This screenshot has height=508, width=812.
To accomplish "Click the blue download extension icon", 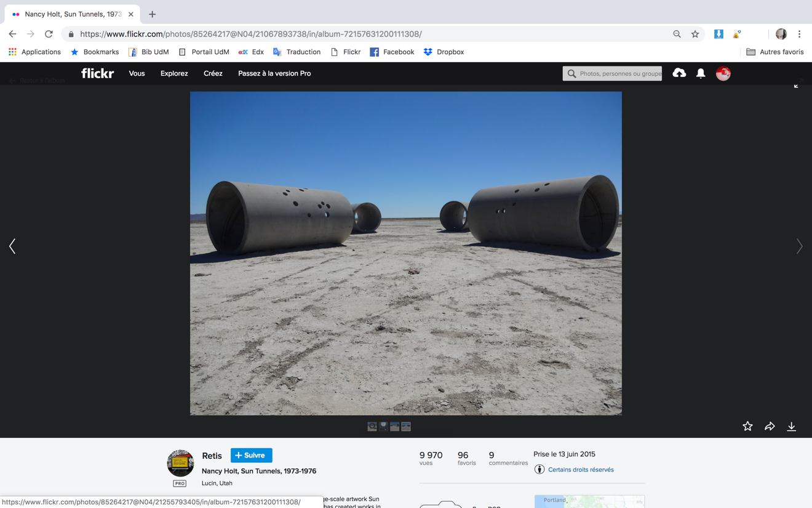I will click(x=718, y=34).
